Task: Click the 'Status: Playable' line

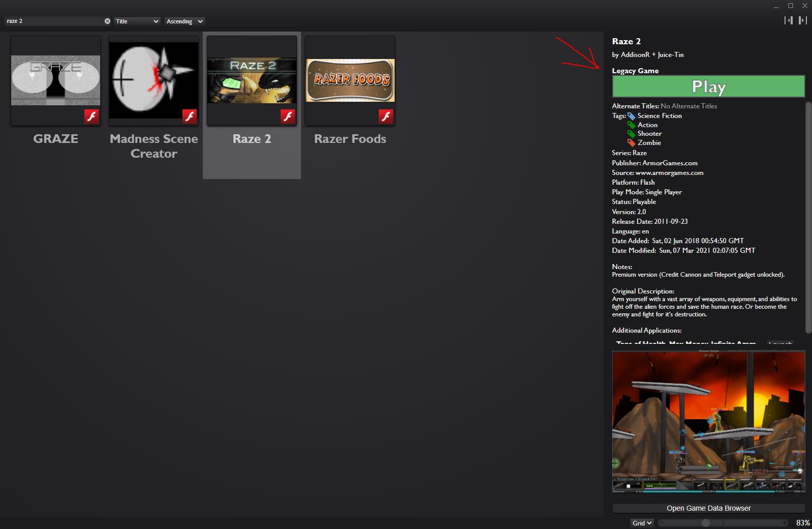Action: point(634,202)
